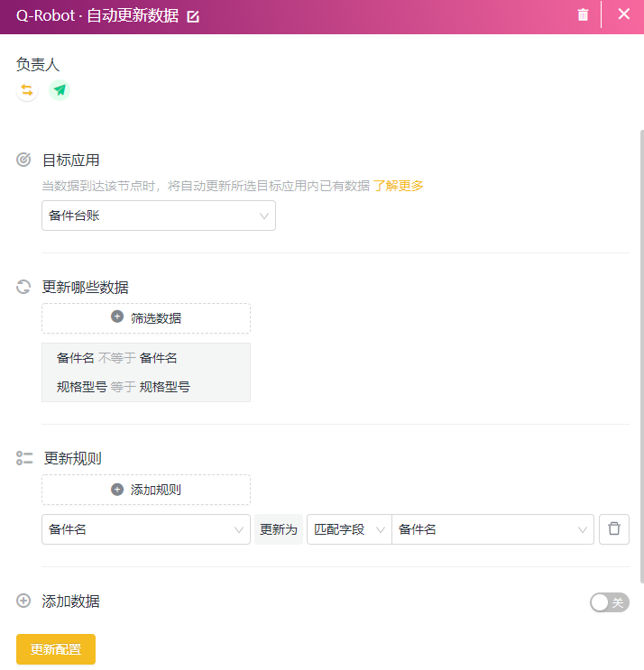Click the 筛选数据 button
The height and width of the screenshot is (670, 644).
pyautogui.click(x=146, y=318)
